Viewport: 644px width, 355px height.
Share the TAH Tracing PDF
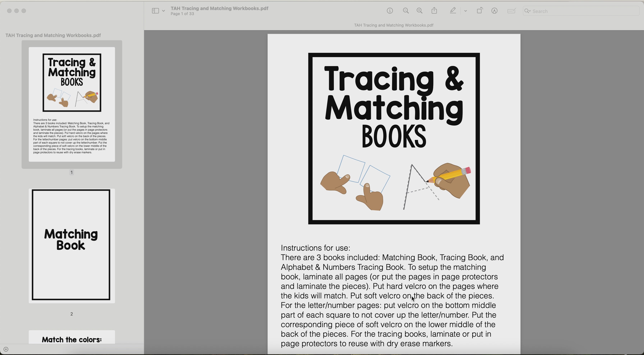point(434,10)
